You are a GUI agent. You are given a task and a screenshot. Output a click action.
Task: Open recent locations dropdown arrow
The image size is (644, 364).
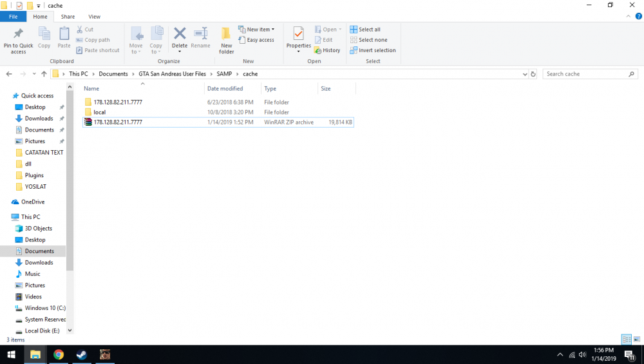(34, 74)
